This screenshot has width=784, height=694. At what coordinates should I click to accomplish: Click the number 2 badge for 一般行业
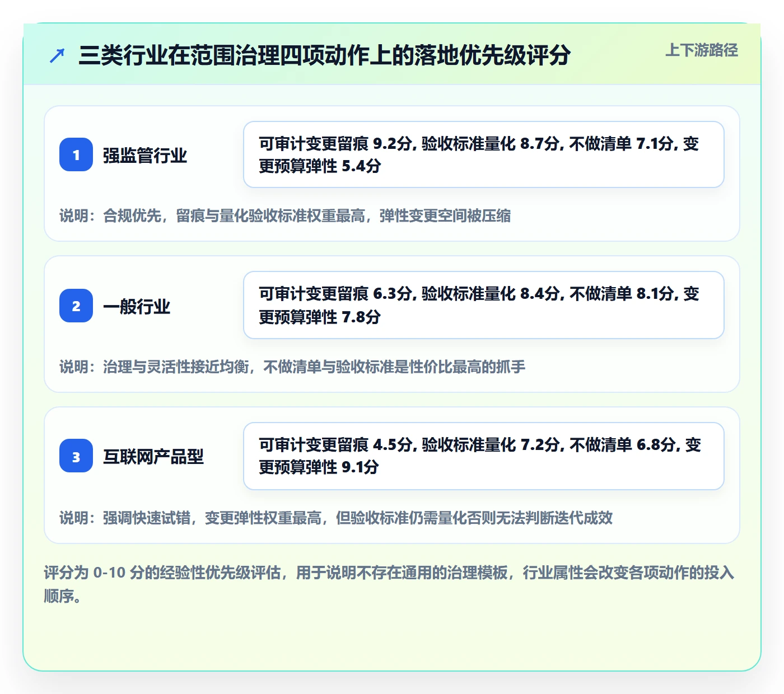point(76,306)
